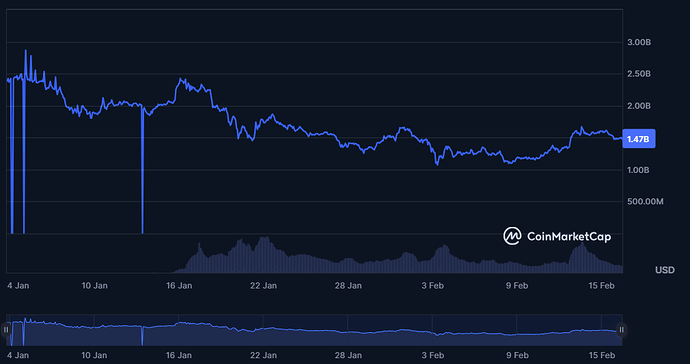Image resolution: width=690 pixels, height=364 pixels.
Task: Click the 1.00B y-axis label
Action: (638, 170)
